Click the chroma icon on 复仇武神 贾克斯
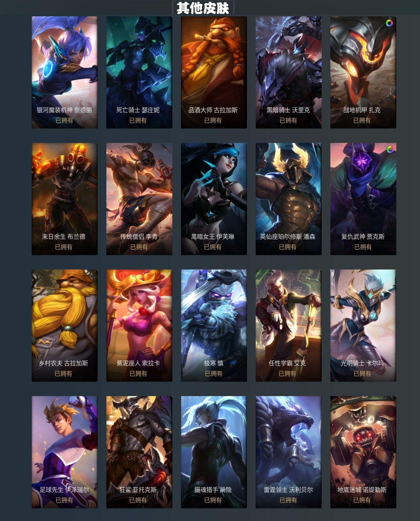Image resolution: width=420 pixels, height=521 pixels. pyautogui.click(x=390, y=150)
